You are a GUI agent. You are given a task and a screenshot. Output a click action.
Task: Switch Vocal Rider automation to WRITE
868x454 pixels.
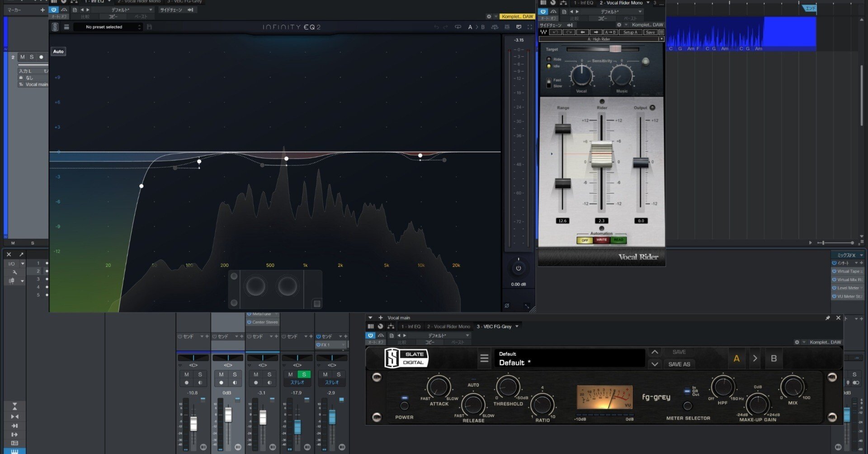click(x=601, y=240)
